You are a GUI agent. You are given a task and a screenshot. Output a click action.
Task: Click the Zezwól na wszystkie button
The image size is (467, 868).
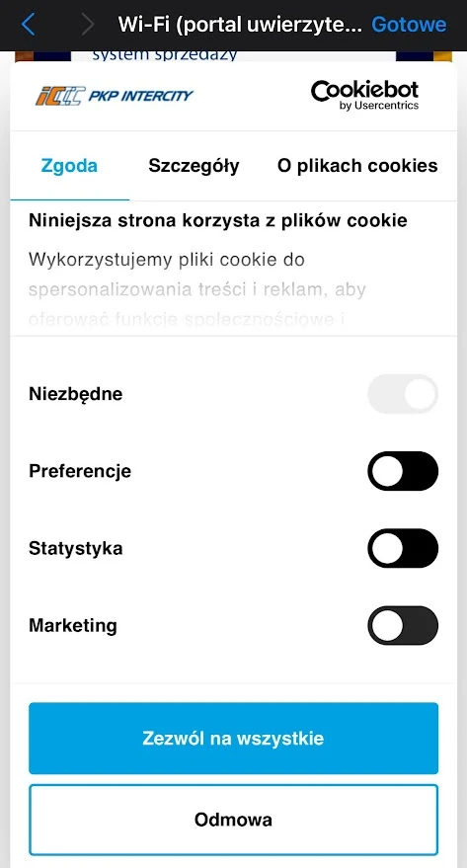[233, 739]
